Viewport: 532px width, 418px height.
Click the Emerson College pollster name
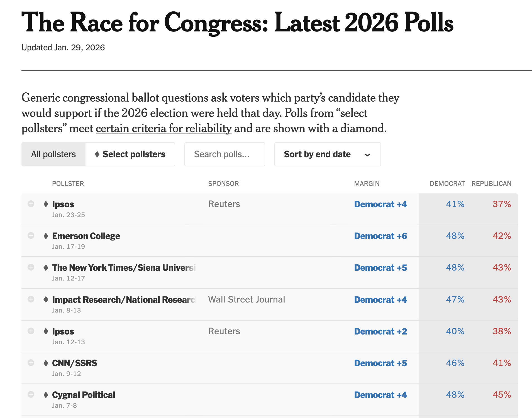(86, 236)
